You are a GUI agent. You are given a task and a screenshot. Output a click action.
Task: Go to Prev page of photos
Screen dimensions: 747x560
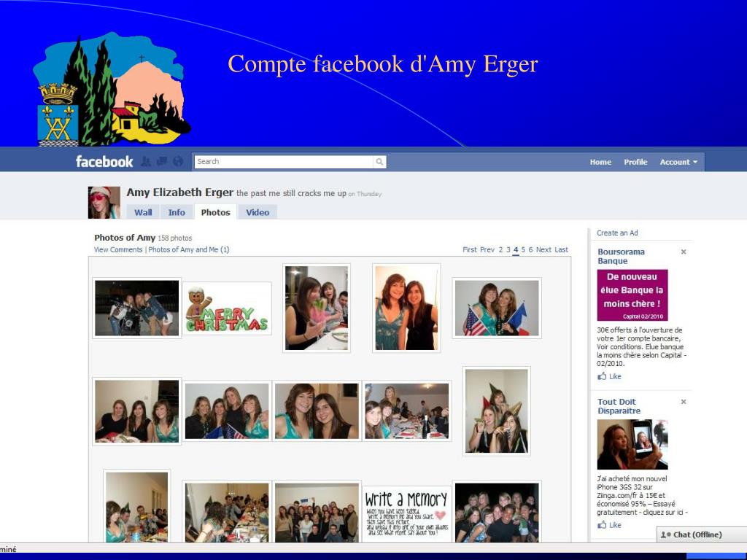click(x=487, y=249)
